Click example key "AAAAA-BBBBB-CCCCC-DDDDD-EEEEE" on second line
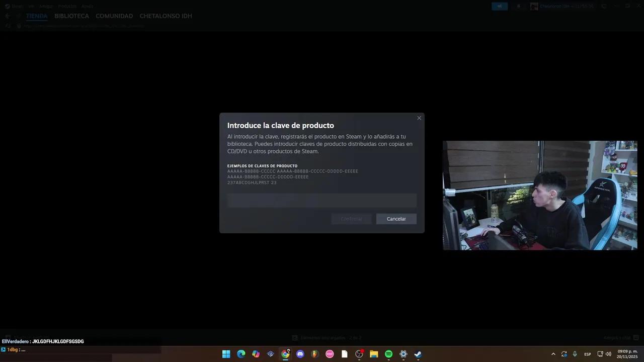The height and width of the screenshot is (362, 644). 268,177
